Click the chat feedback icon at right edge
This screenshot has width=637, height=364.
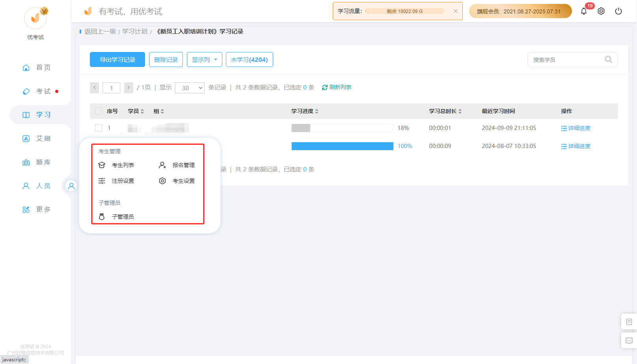(x=629, y=340)
